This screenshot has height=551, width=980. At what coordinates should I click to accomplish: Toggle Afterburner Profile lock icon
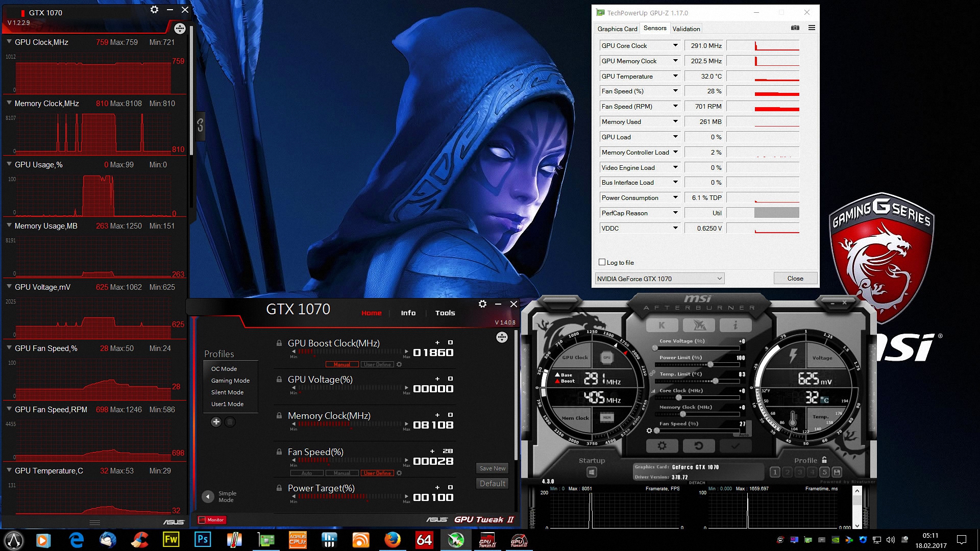pyautogui.click(x=824, y=460)
